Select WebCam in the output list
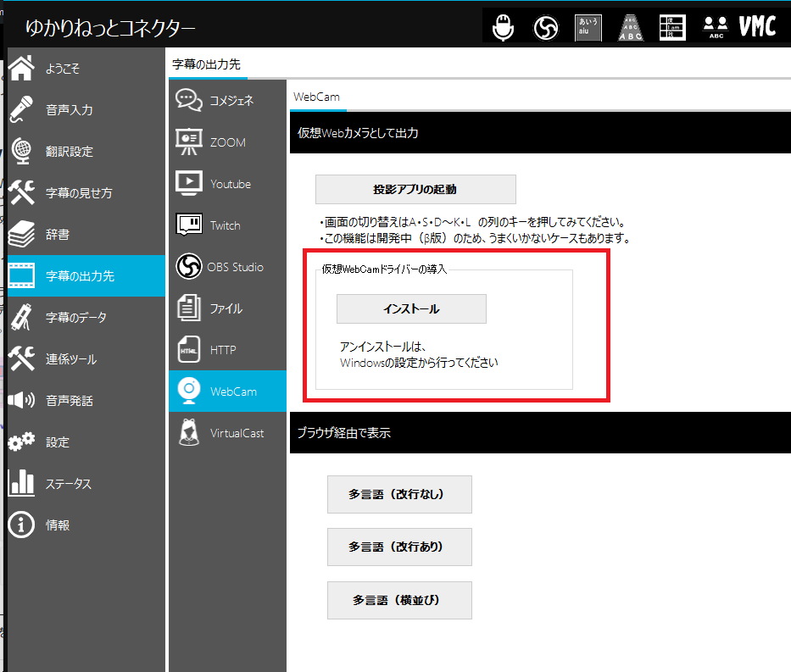This screenshot has width=791, height=672. point(227,392)
